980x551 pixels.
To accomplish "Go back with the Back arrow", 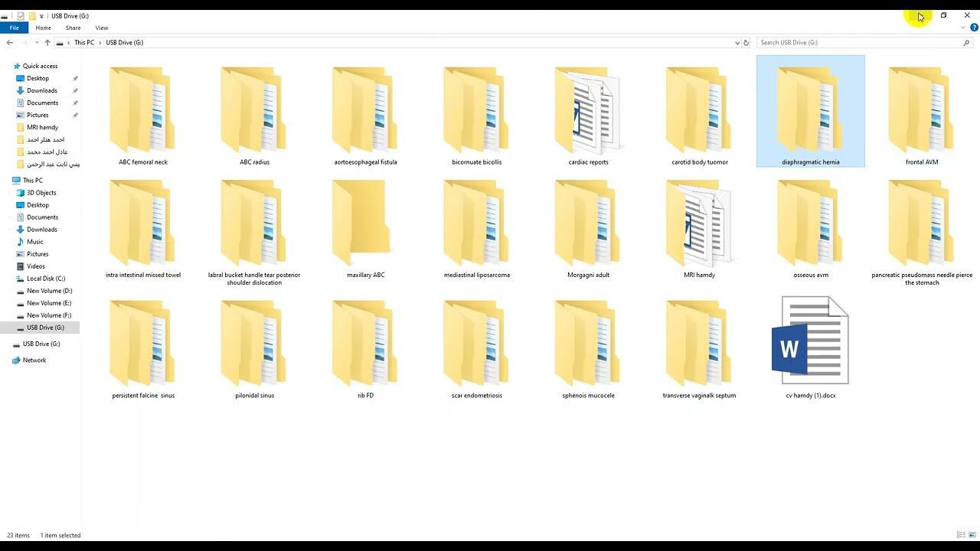I will pyautogui.click(x=9, y=43).
